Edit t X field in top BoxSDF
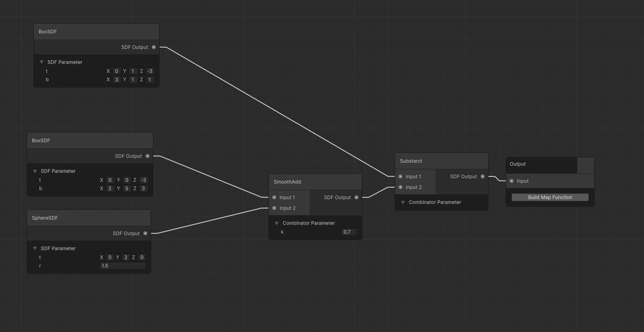The image size is (644, 332). click(116, 71)
